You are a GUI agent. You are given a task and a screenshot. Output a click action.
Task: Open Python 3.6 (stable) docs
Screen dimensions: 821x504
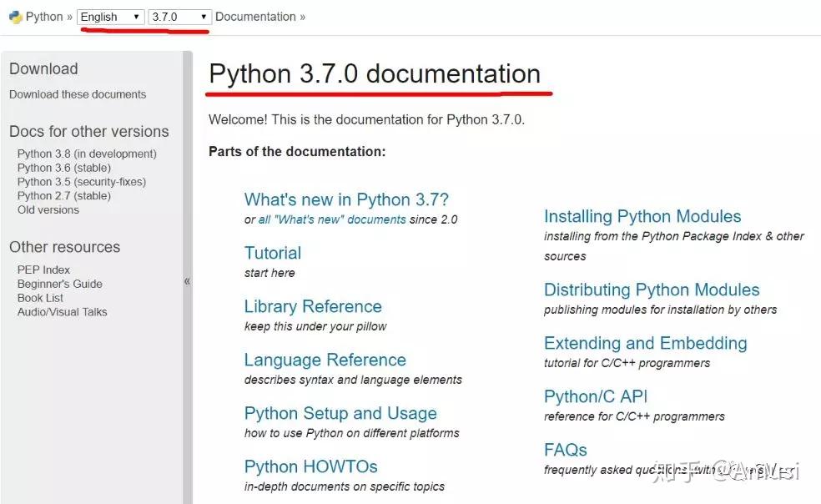(64, 168)
